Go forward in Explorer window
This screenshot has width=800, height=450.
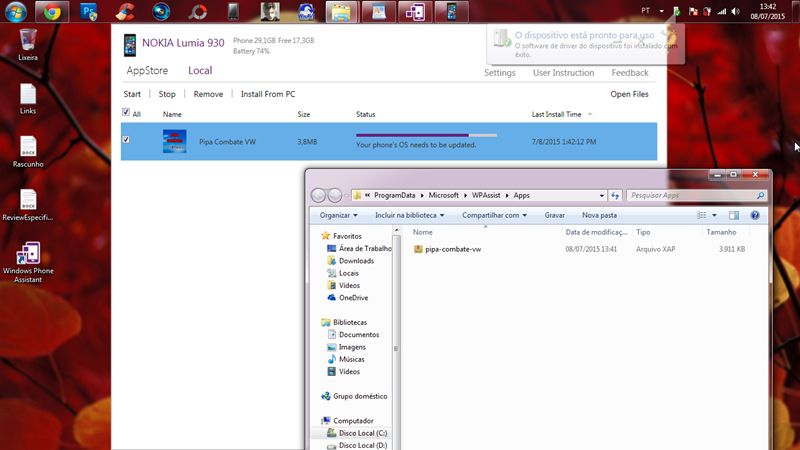(x=335, y=195)
